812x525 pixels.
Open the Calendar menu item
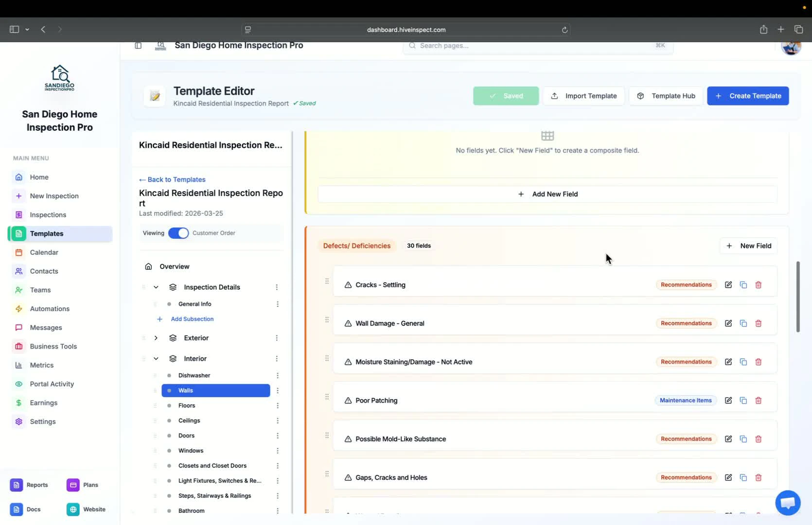62,252
